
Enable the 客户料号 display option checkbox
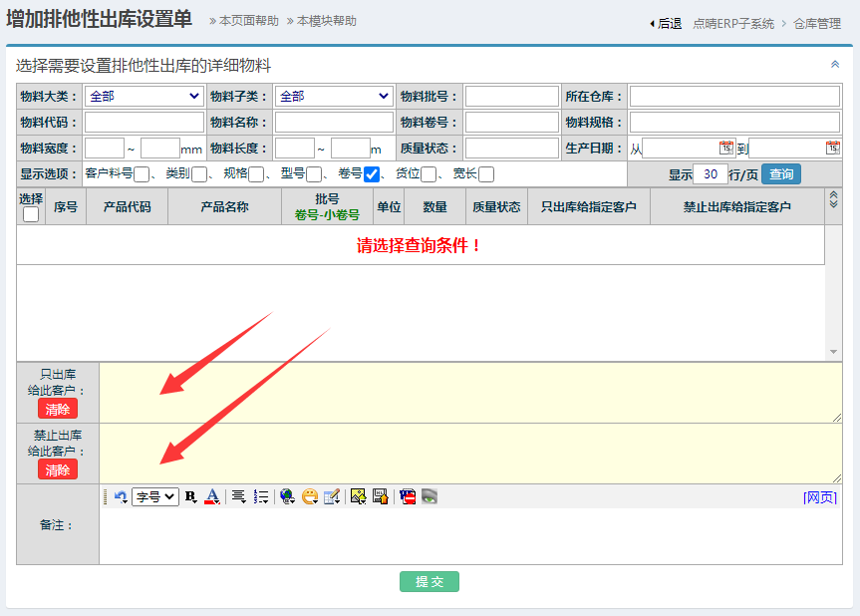[x=142, y=174]
